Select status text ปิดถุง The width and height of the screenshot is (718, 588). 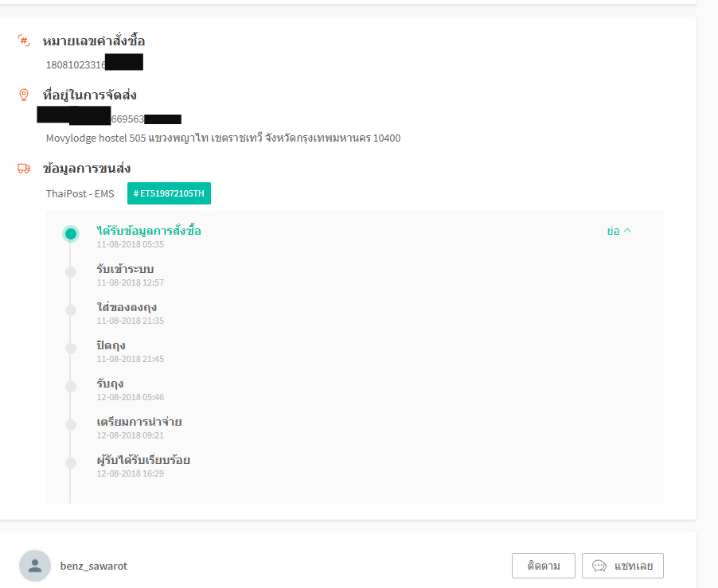(x=111, y=345)
